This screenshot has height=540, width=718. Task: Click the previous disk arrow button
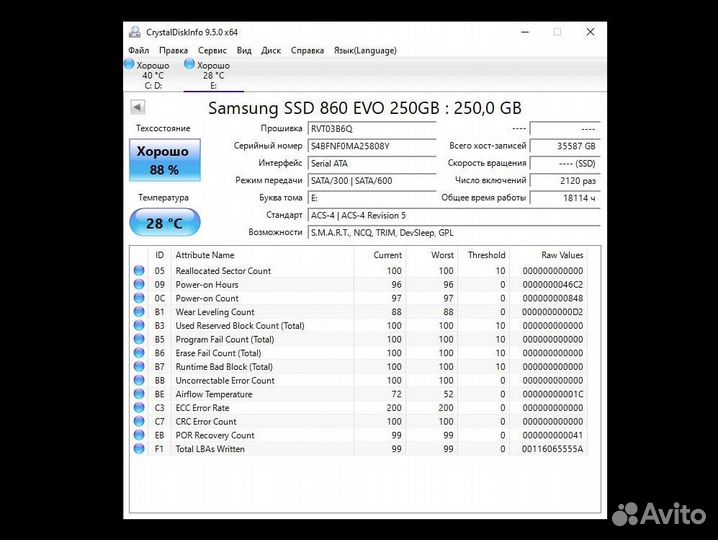coord(138,107)
